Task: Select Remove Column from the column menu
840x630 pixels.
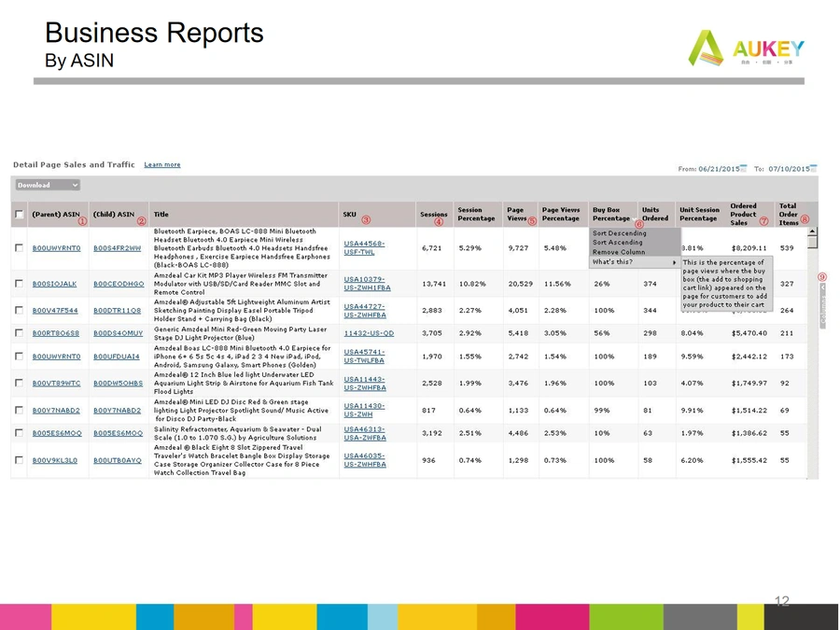Action: tap(618, 252)
